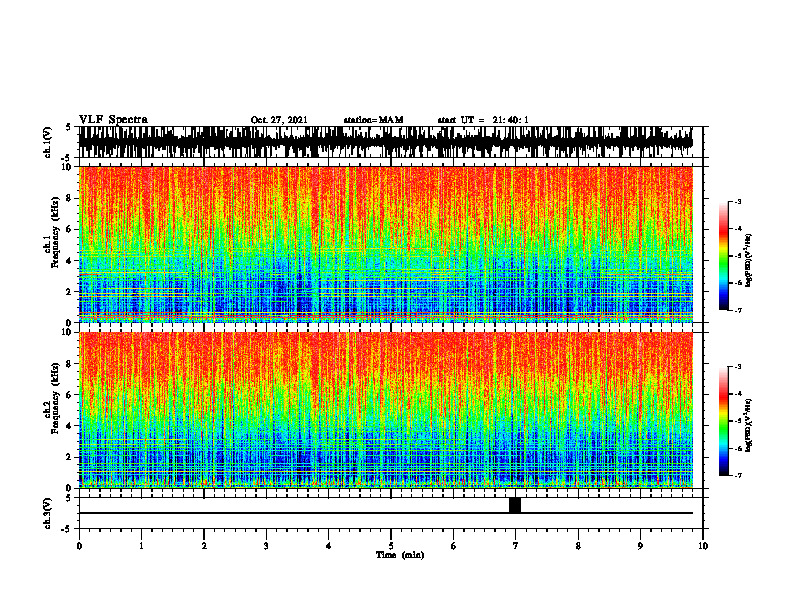This screenshot has width=792, height=612.
Task: Click the "-3" label on ch.1 color scale
Action: (738, 201)
